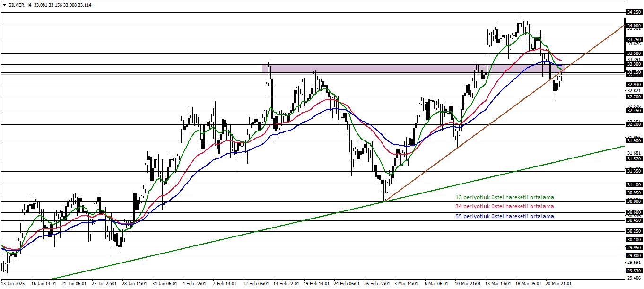The width and height of the screenshot is (644, 289).
Task: Click the 31.350 price level label
Action: [634, 171]
